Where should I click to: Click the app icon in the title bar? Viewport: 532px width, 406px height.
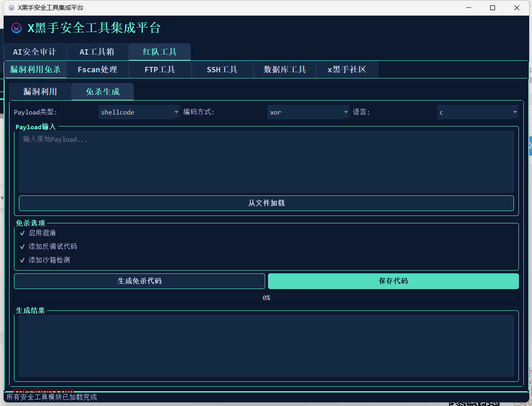(11, 7)
